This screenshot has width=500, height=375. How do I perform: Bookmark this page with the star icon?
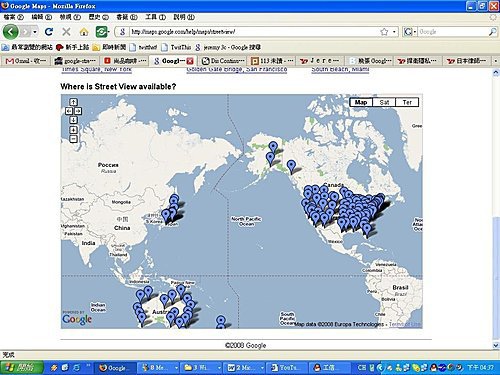[384, 32]
